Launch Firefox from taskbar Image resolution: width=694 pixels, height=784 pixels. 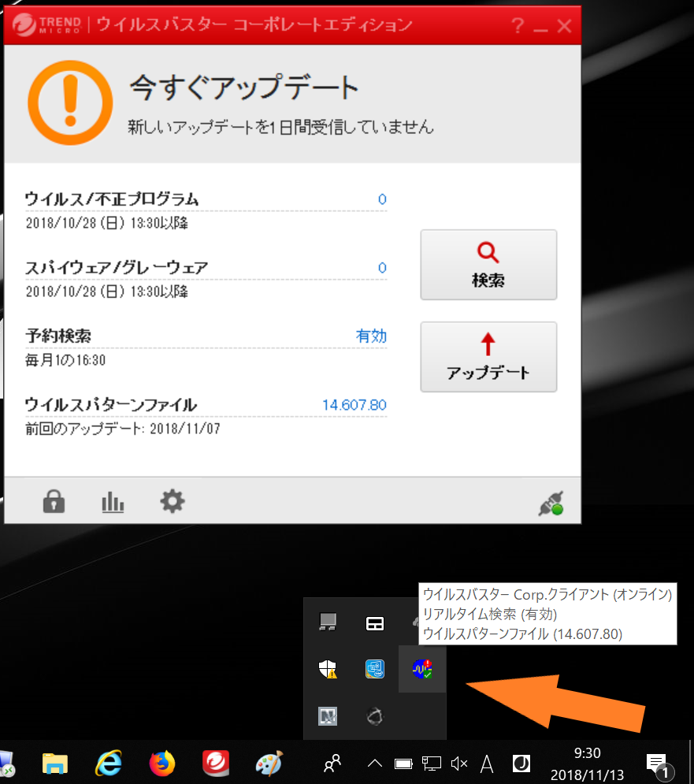[x=162, y=763]
